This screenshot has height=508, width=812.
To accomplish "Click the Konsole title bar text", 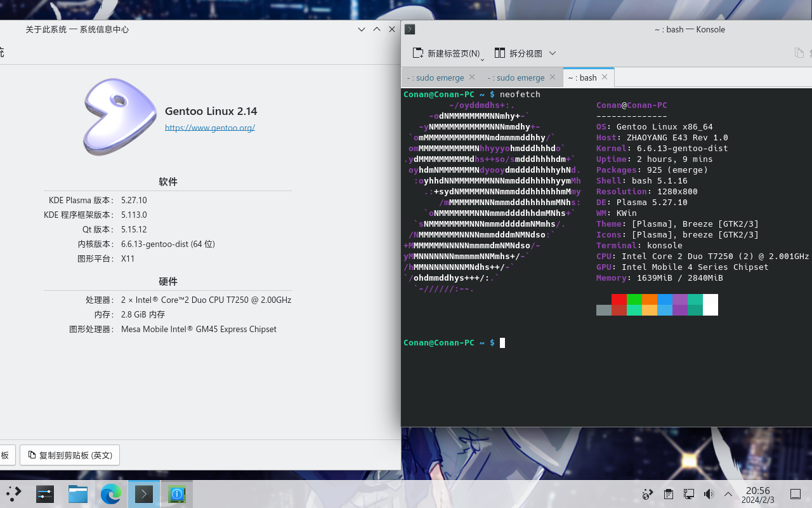I will tap(690, 29).
